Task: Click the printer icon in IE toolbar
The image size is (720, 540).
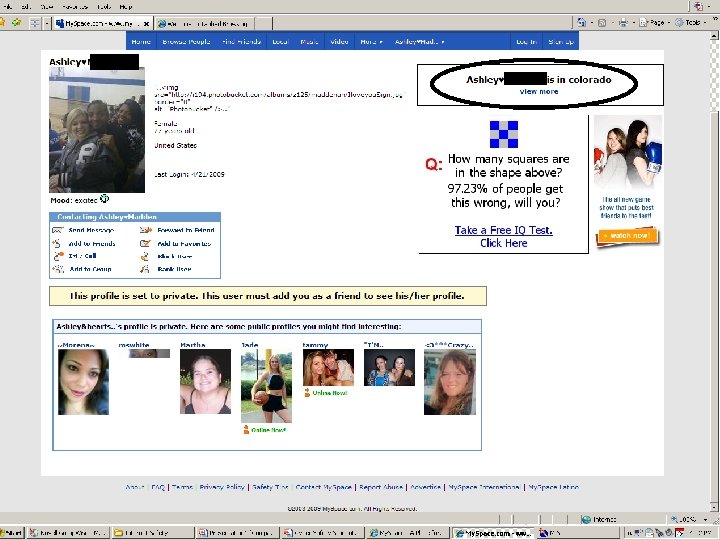Action: click(x=623, y=22)
